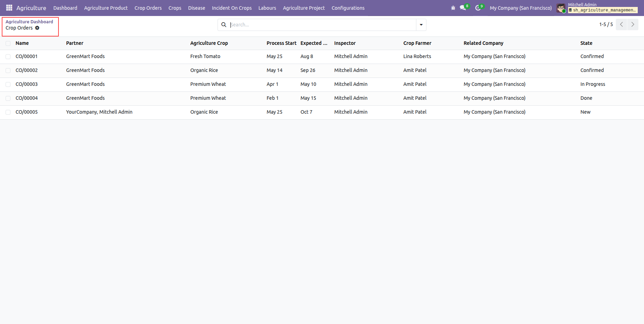Open the Agriculture Product menu
The width and height of the screenshot is (644, 324).
coord(106,8)
